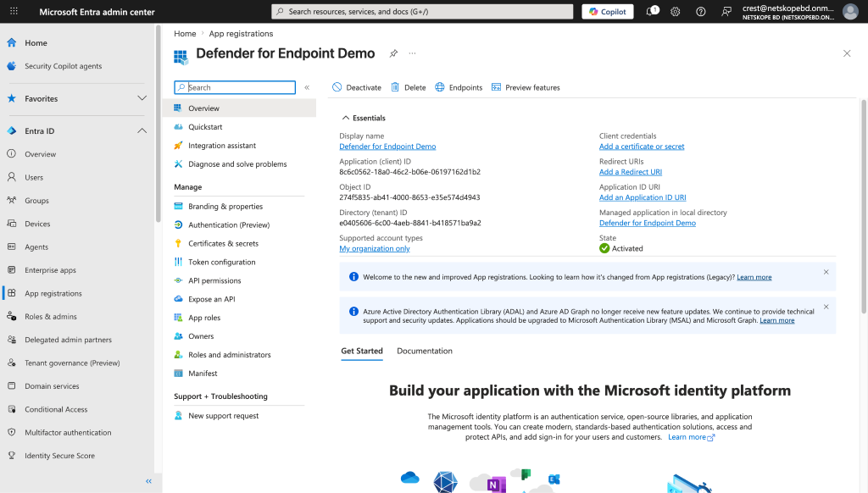Click the Delete toolbar button

click(408, 87)
